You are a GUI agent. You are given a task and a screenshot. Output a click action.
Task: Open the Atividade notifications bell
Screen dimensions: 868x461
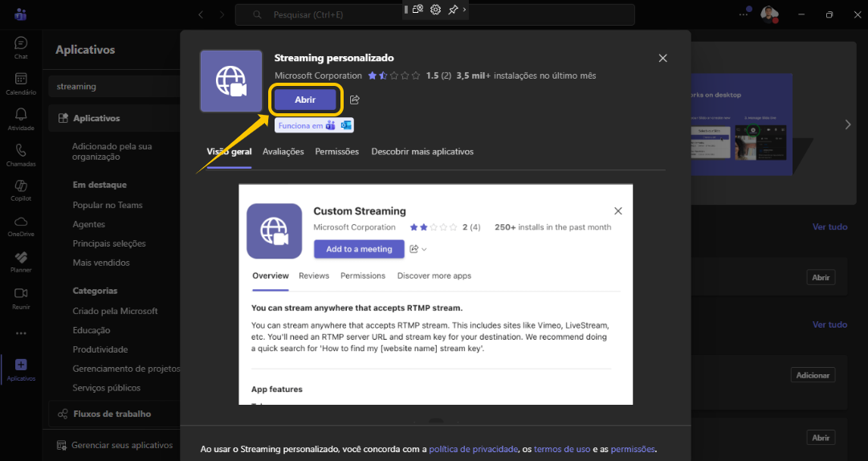click(21, 119)
